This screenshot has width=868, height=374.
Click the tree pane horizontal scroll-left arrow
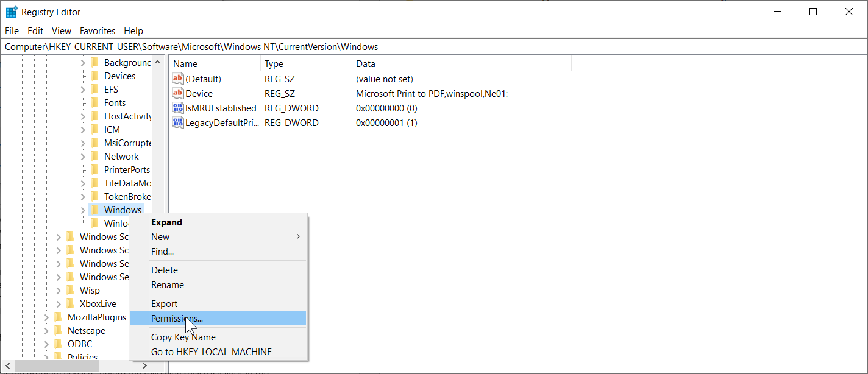coord(7,366)
